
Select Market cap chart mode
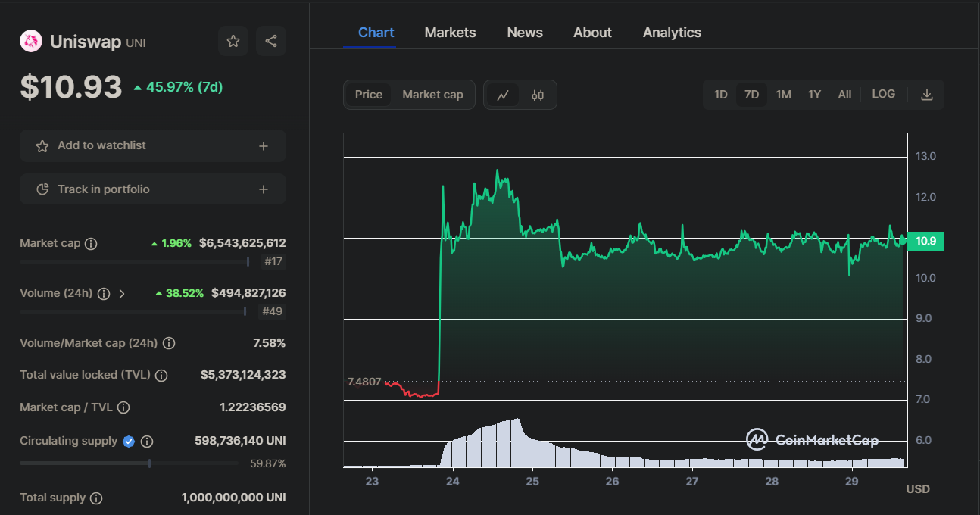coord(432,95)
